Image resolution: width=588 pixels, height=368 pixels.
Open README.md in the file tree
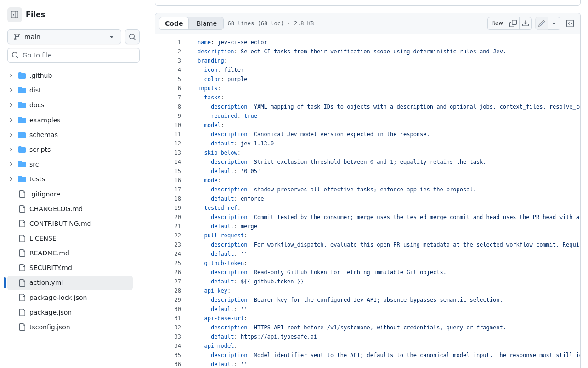49,253
